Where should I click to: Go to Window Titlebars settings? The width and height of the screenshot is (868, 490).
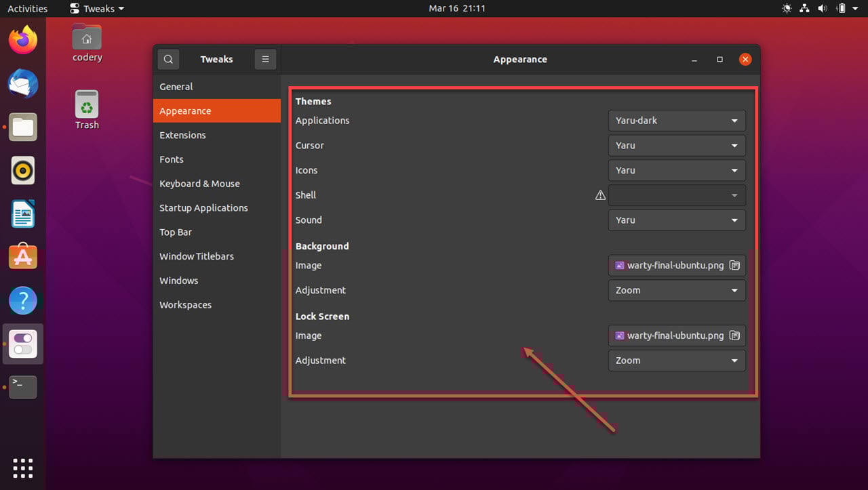[197, 256]
